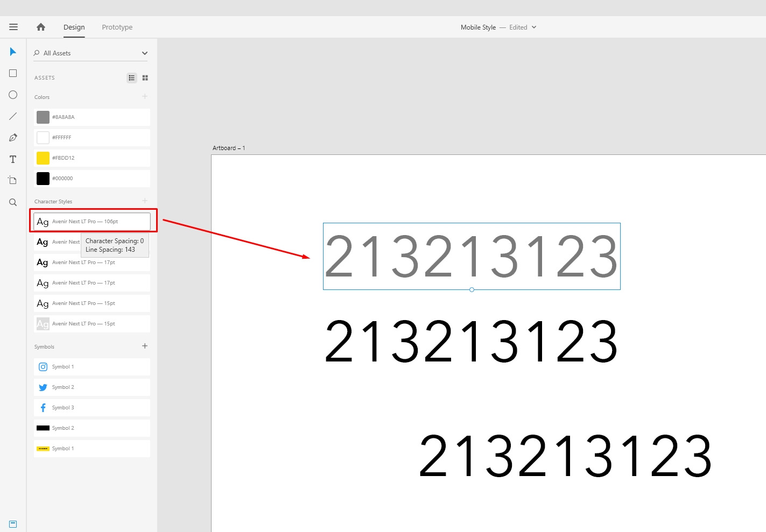
Task: Select the Select (arrow) tool
Action: pyautogui.click(x=13, y=52)
